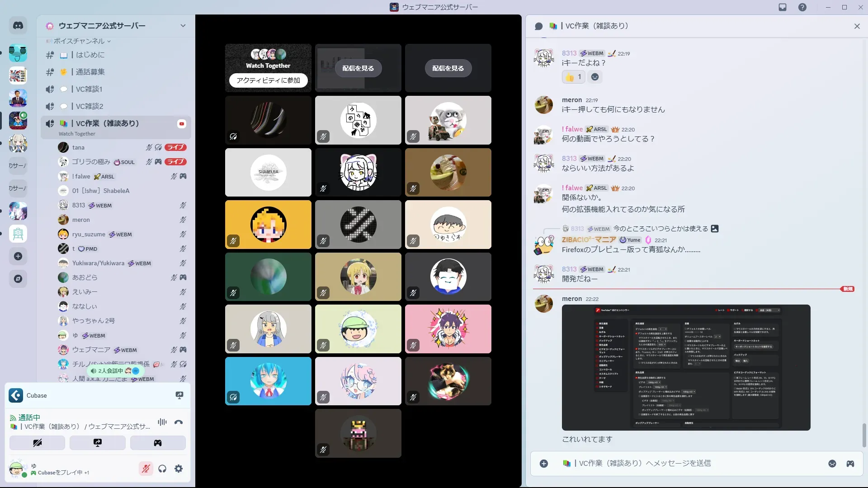Open Discord direct messages home

[18, 26]
